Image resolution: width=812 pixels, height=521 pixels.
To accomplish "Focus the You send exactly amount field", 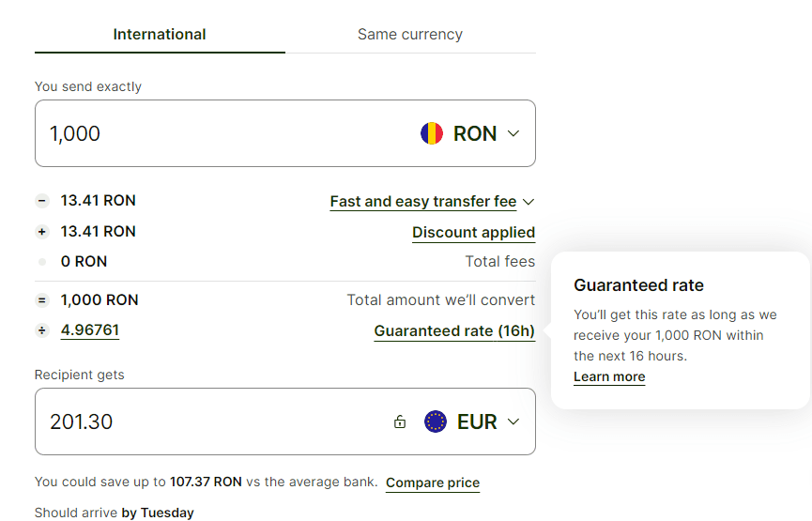I will [x=216, y=133].
